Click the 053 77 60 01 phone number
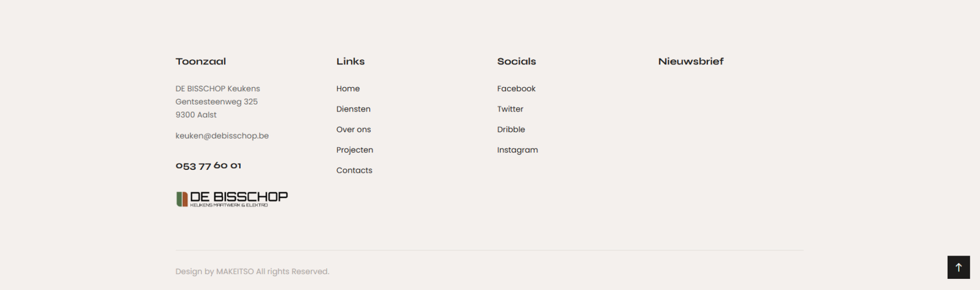980x290 pixels. click(208, 166)
